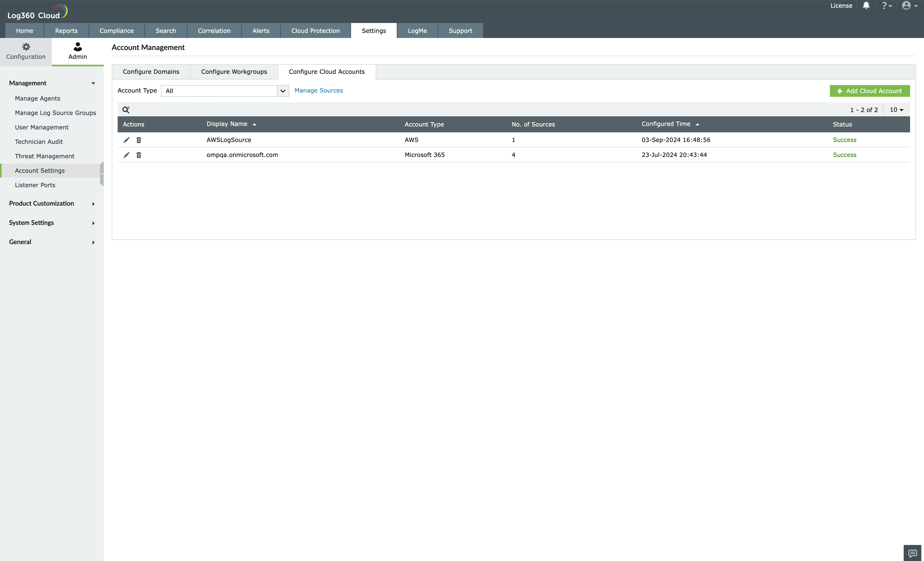Screen dimensions: 924x561
Task: Click trash icon for ompqa.onmicrosoft.com row
Action: pyautogui.click(x=139, y=155)
